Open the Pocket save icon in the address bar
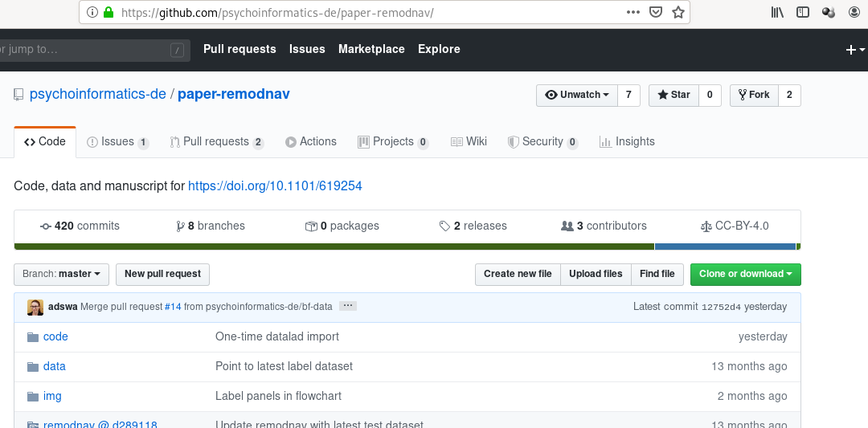The image size is (868, 428). coord(656,12)
